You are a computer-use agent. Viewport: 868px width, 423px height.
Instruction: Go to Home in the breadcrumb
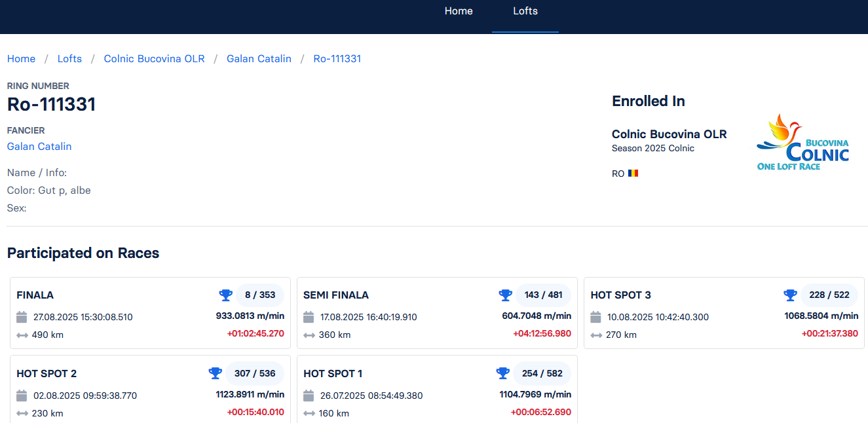(x=21, y=59)
